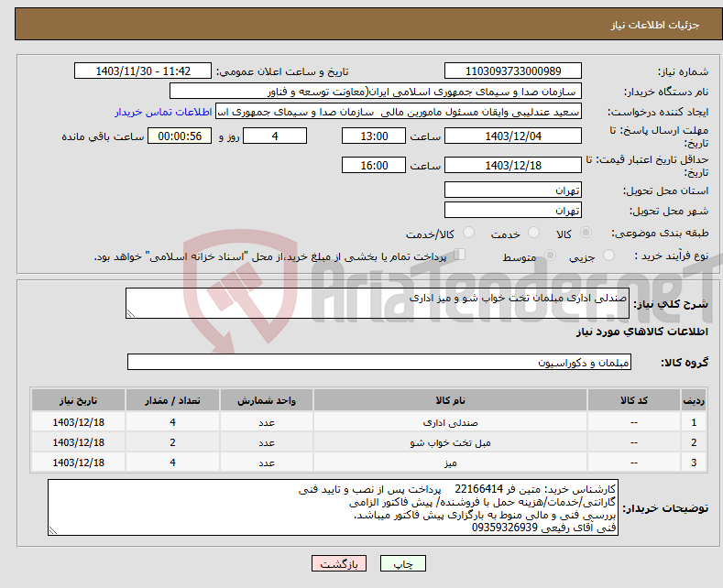Click the buyer notes text area
The height and width of the screenshot is (588, 723).
333,507
